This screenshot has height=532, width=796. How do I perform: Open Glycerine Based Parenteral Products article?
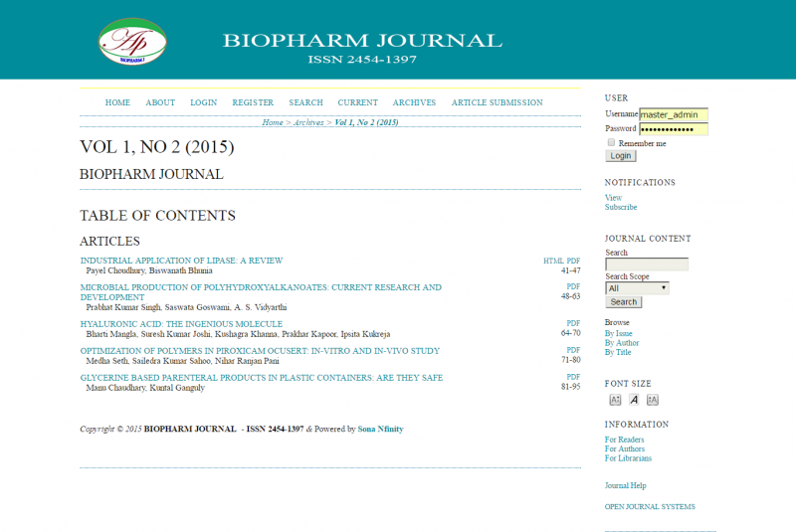coord(262,377)
